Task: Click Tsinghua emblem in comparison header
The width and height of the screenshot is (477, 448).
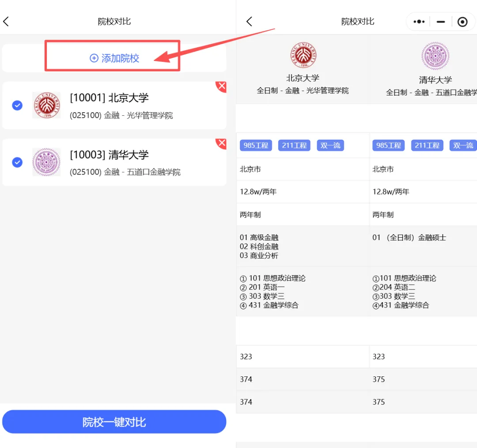Action: (x=435, y=56)
